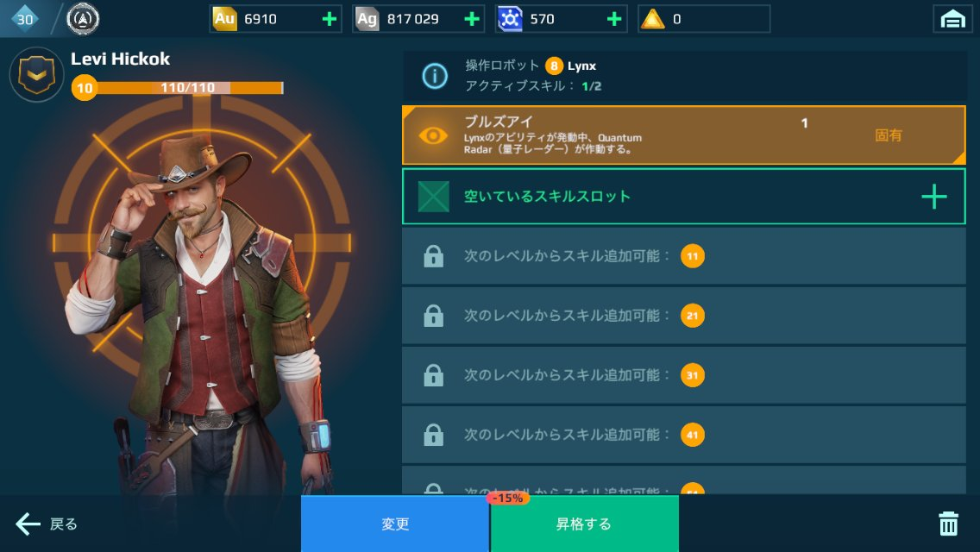Add skill via plus in empty slot
980x552 pixels.
coord(933,197)
